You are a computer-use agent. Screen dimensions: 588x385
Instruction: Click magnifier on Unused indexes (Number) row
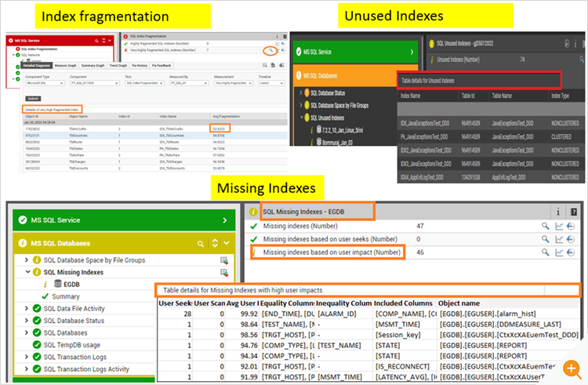(x=582, y=60)
